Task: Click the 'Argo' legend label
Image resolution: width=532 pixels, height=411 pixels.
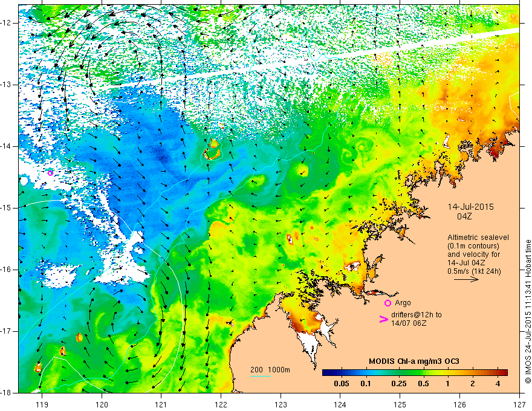Action: 403,303
